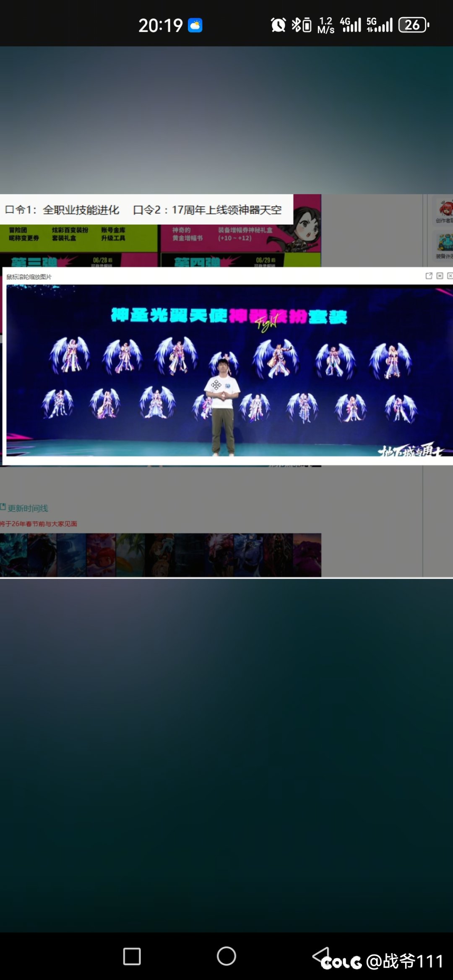Tap the 装备增幅券神秘礼盒 item
Image resolution: width=453 pixels, height=980 pixels.
coord(245,234)
